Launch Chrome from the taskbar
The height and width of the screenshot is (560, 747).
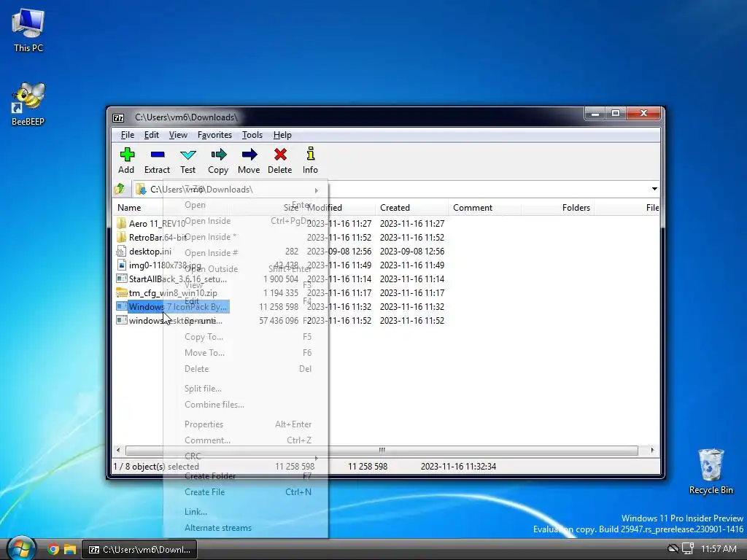tap(53, 550)
